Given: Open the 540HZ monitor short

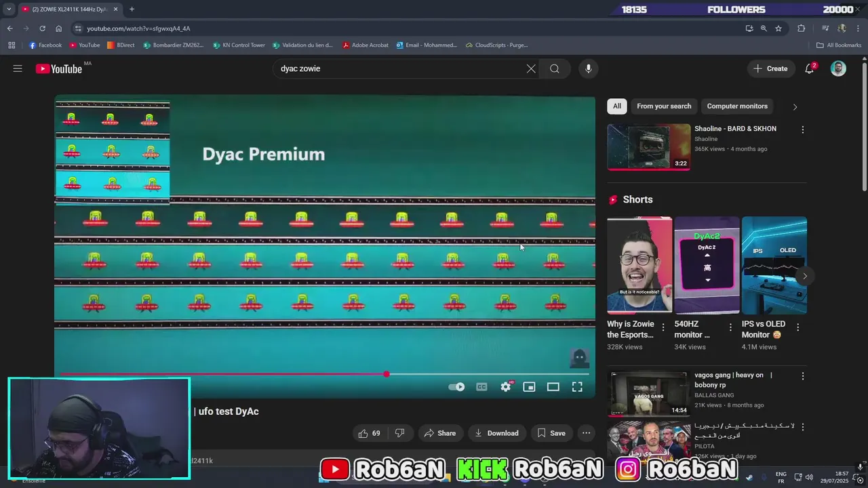Looking at the screenshot, I should 707,265.
